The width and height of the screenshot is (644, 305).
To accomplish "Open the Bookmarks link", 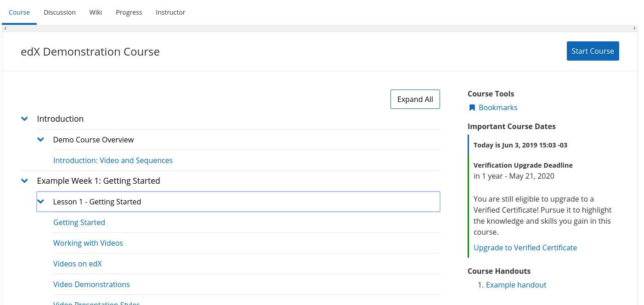I will (498, 107).
